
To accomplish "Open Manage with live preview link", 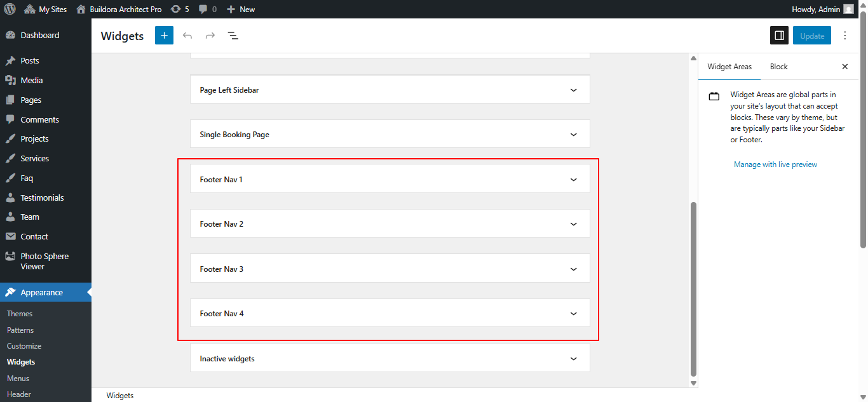I will pos(775,164).
